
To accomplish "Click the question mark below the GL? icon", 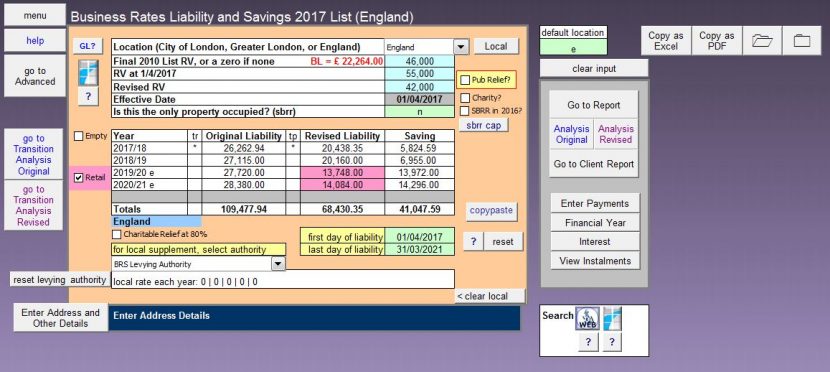I will pyautogui.click(x=88, y=97).
